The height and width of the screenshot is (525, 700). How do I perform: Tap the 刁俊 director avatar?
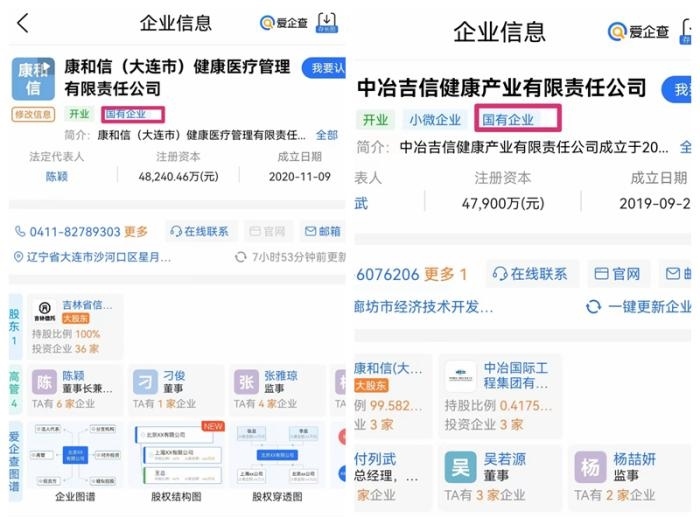pos(145,382)
